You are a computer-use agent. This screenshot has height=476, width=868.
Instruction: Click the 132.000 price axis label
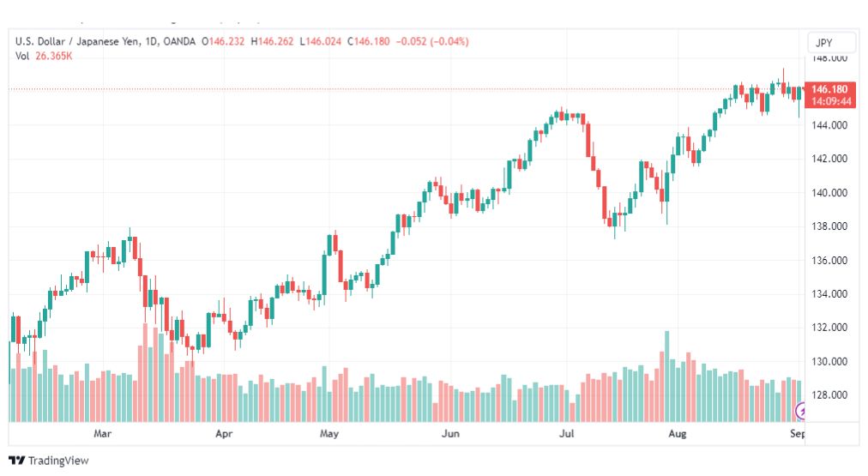[830, 328]
